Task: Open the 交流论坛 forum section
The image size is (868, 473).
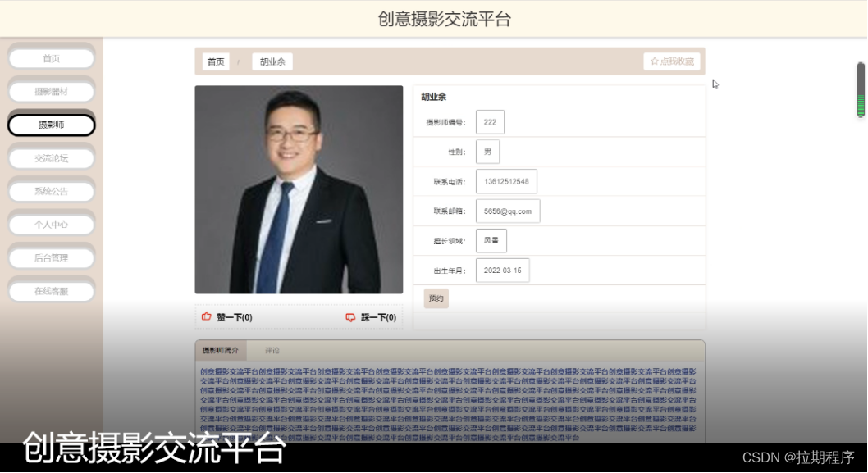Action: click(x=51, y=157)
